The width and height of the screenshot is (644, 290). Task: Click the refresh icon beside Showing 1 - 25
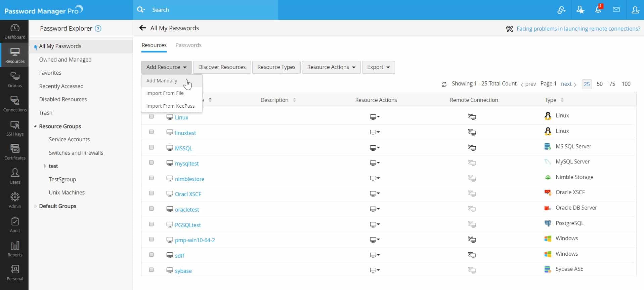click(x=444, y=84)
